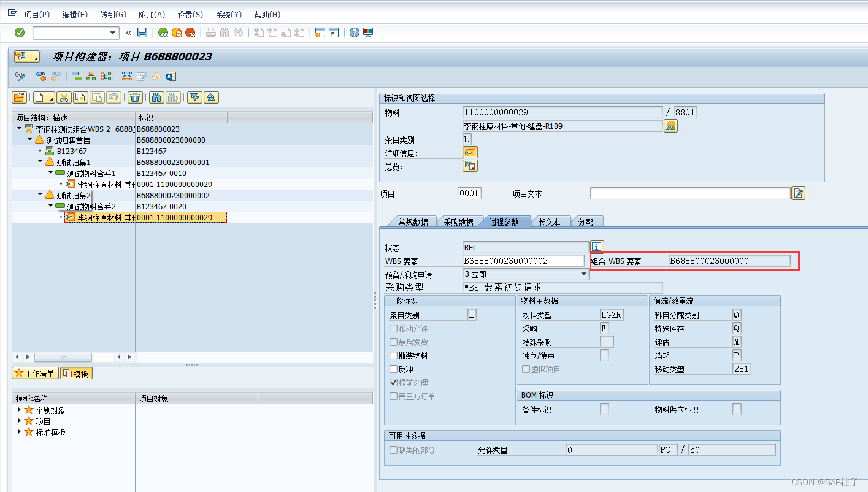Open the 转到(G) menu
The image size is (868, 492).
(x=113, y=15)
